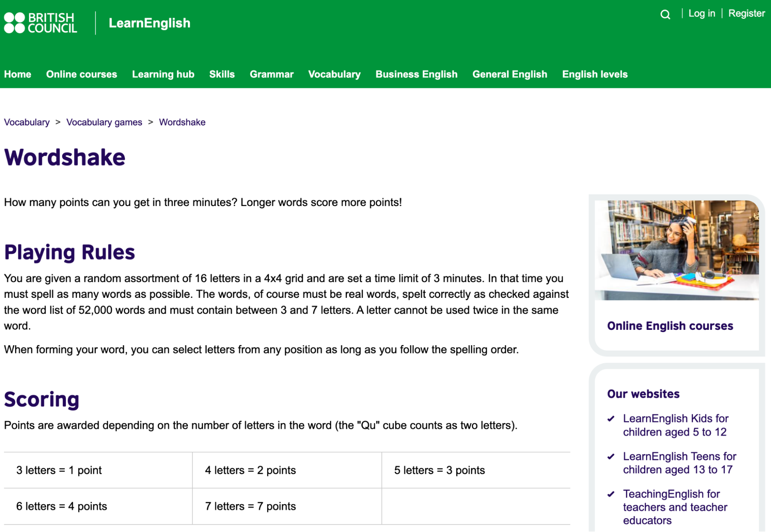Click the search magnifier icon

click(665, 15)
